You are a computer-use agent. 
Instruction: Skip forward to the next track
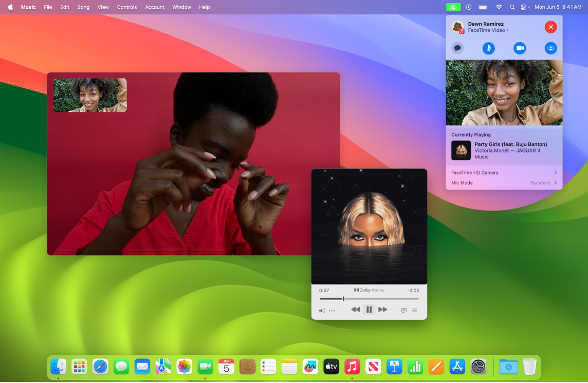[383, 310]
